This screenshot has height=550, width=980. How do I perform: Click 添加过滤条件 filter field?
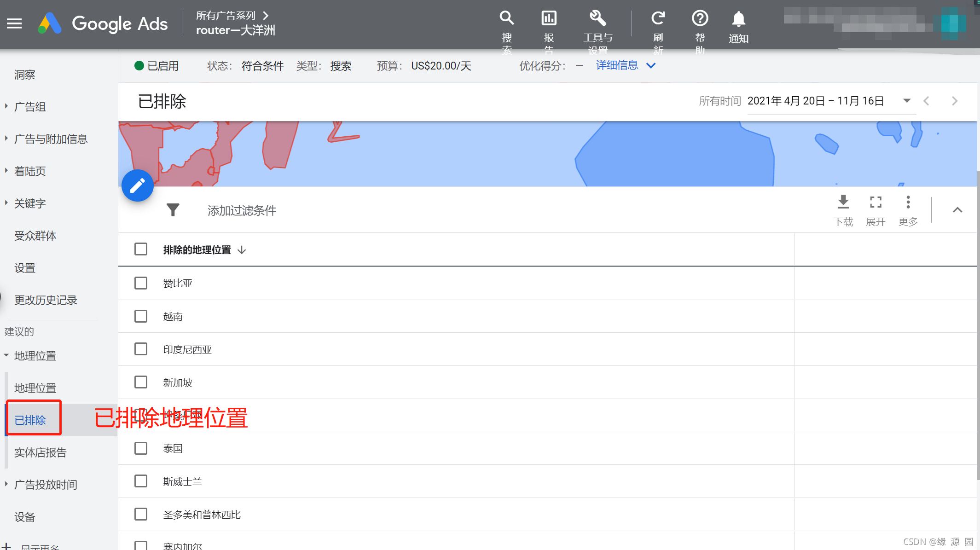pos(242,210)
